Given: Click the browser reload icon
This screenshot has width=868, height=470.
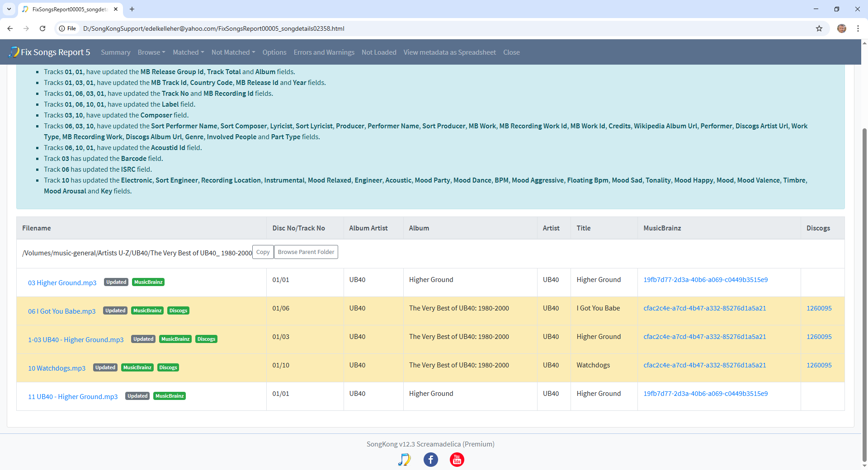Looking at the screenshot, I should 42,28.
